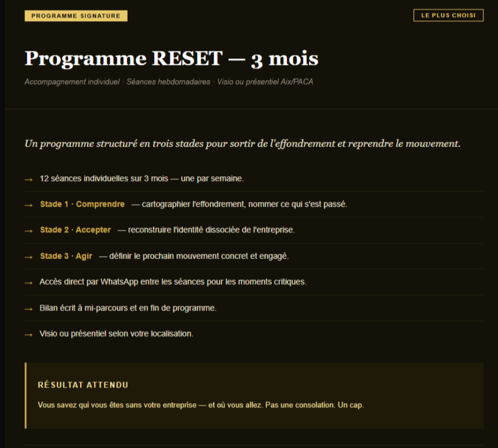Click the Bilan écrit à mi-parcours text
The image size is (498, 448).
point(128,308)
